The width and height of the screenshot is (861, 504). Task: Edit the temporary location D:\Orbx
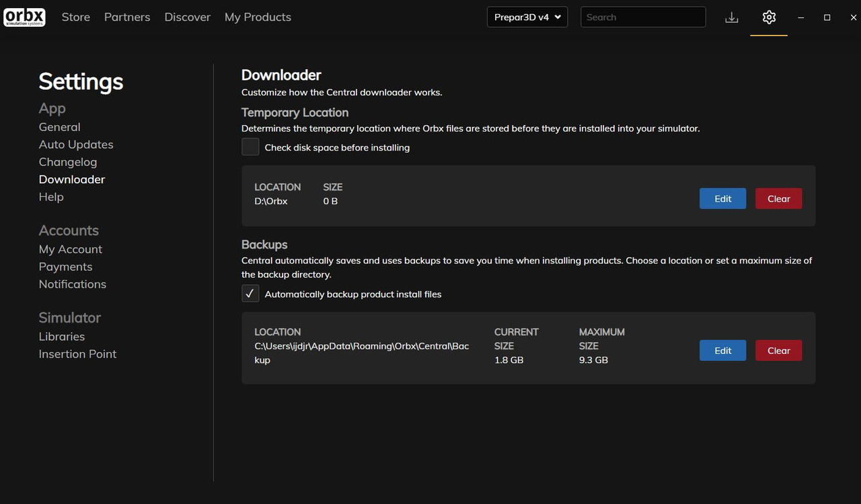pyautogui.click(x=722, y=198)
